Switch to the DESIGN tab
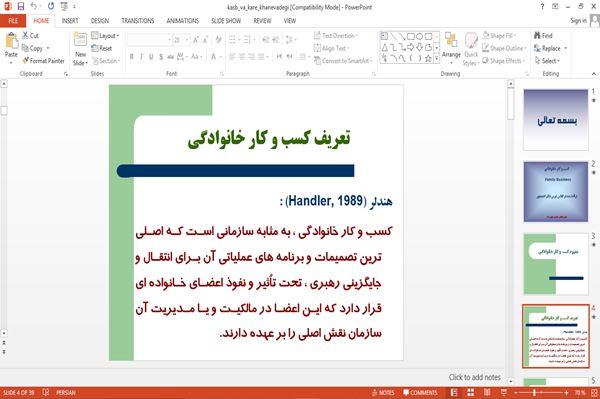The width and height of the screenshot is (600, 399). 100,21
